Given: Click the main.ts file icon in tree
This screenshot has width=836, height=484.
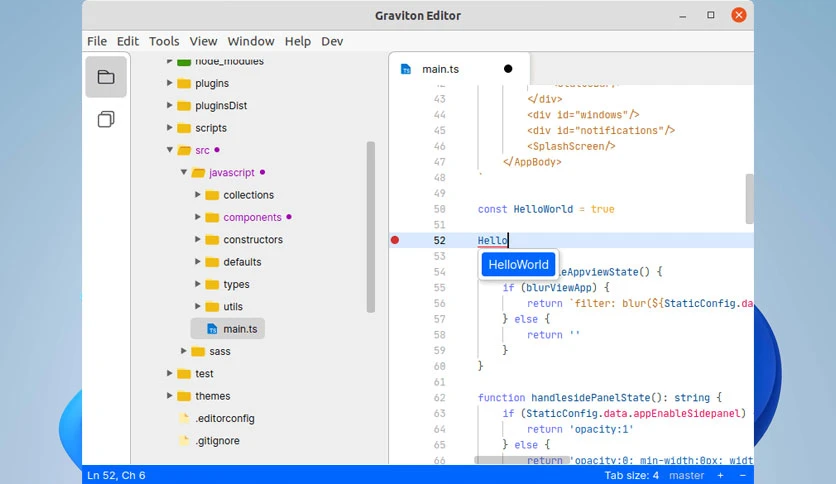Looking at the screenshot, I should [x=212, y=329].
